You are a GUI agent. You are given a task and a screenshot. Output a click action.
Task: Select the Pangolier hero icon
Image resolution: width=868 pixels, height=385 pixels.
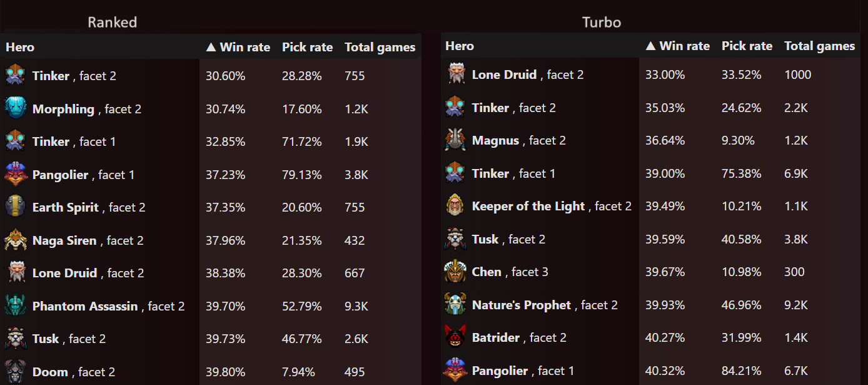pos(14,174)
